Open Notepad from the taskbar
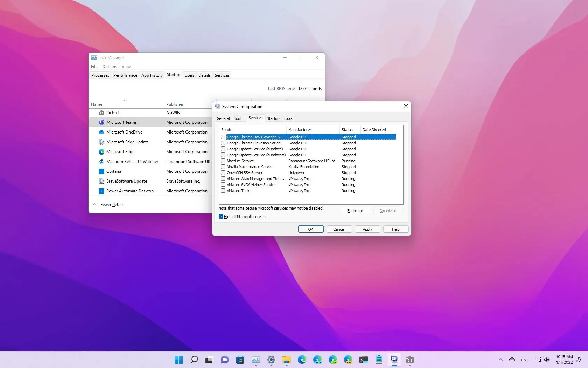Viewport: 588px width, 368px height. [x=379, y=360]
